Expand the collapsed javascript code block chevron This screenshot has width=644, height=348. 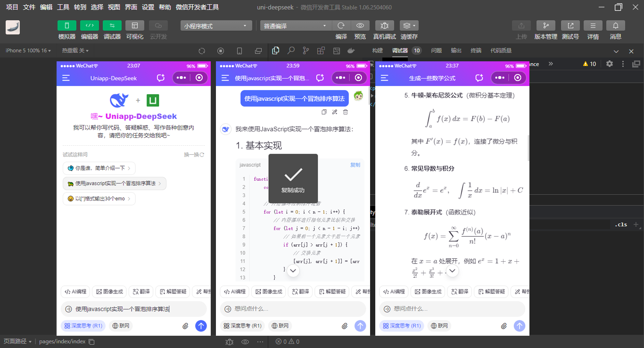[293, 271]
